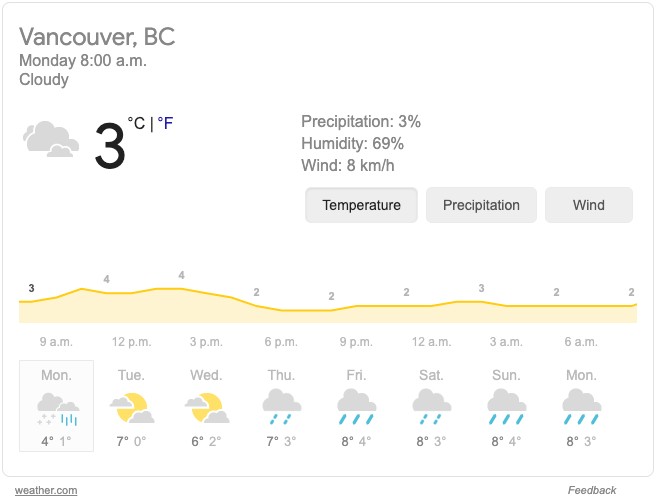Click the large cloudy current-conditions icon
This screenshot has height=499, width=659.
click(50, 139)
